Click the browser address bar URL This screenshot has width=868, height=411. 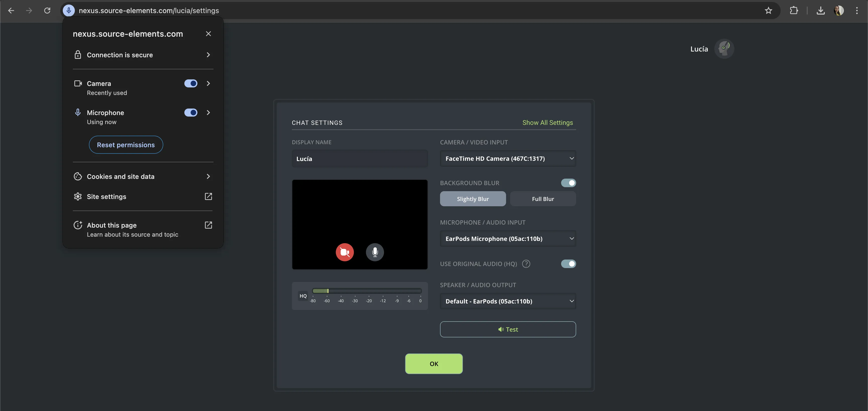pyautogui.click(x=149, y=11)
